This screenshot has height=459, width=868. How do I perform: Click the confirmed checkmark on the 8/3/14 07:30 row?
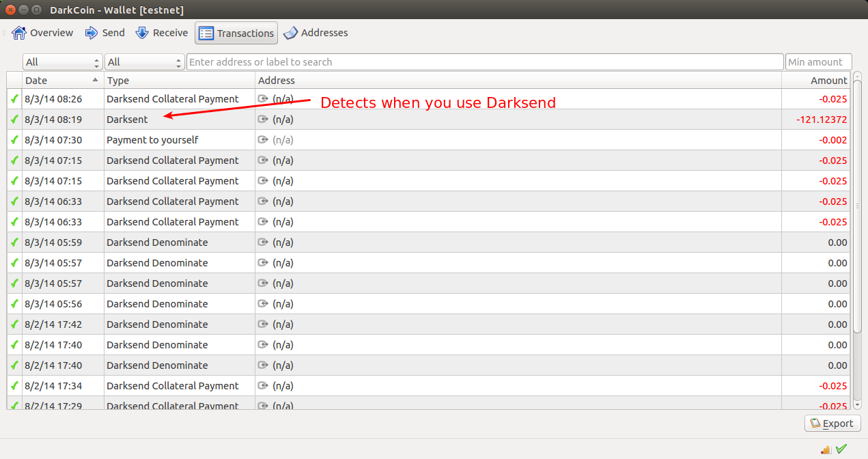[x=14, y=140]
